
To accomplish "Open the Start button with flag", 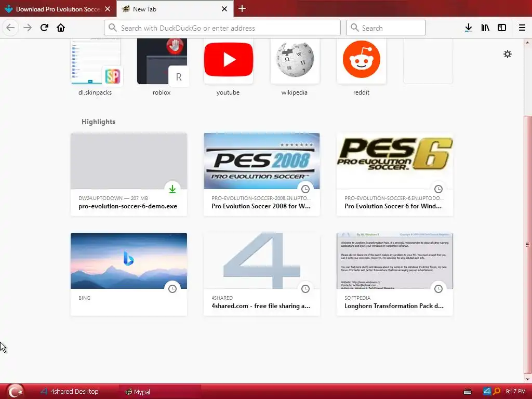I will pos(15,392).
